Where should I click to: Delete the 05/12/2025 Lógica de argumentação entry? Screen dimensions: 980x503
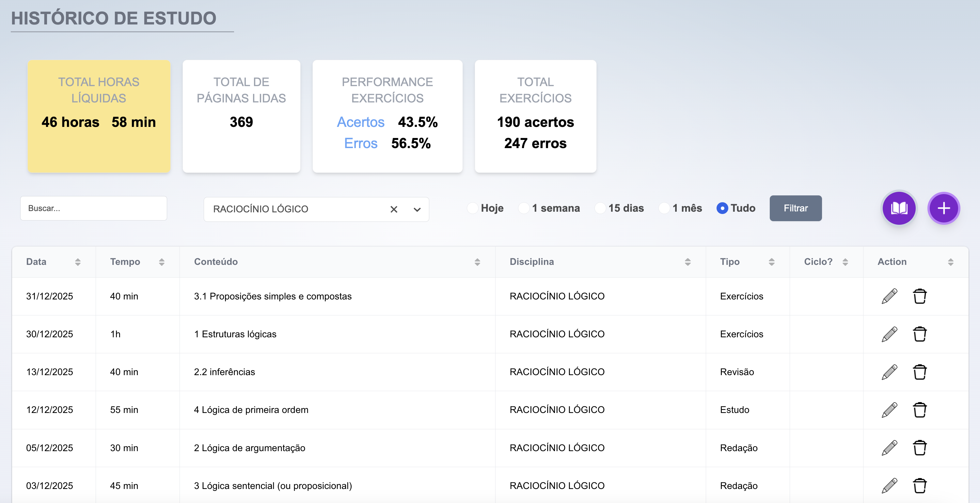click(x=920, y=448)
